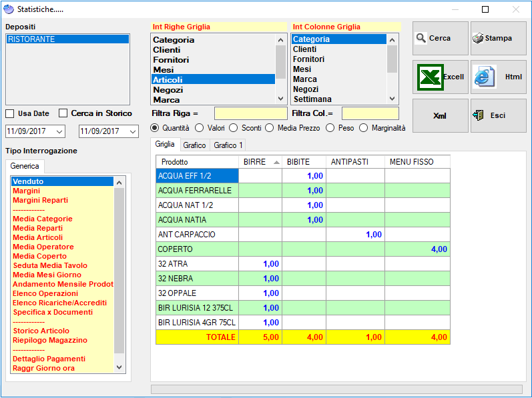This screenshot has width=532, height=398.
Task: Select the Valori radio button
Action: click(200, 128)
